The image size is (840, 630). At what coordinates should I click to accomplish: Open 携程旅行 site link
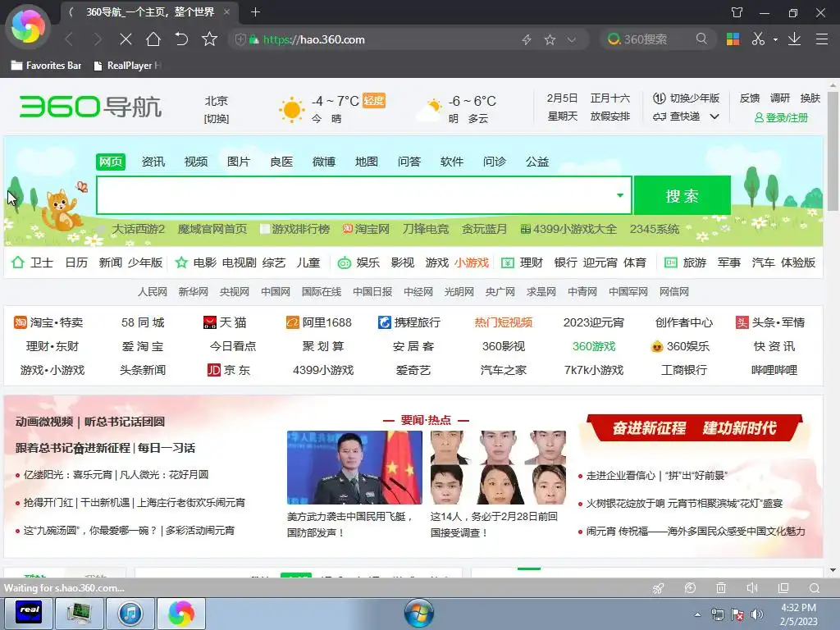(409, 322)
